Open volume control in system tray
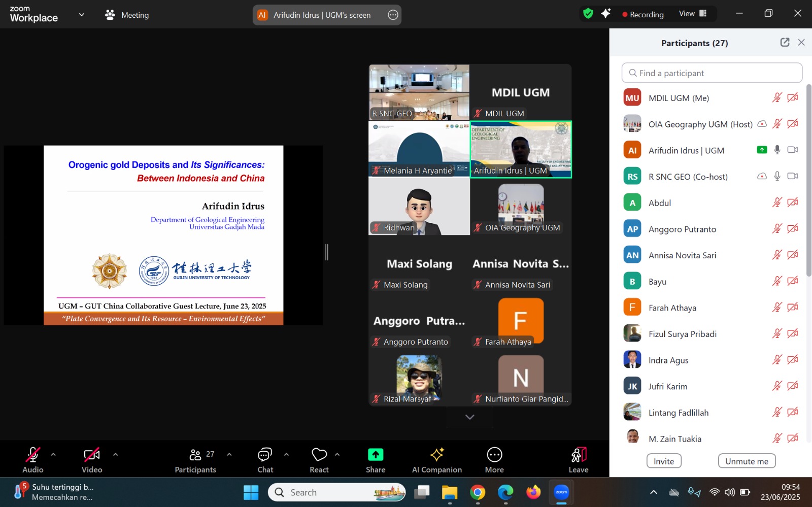This screenshot has height=507, width=812. point(730,492)
